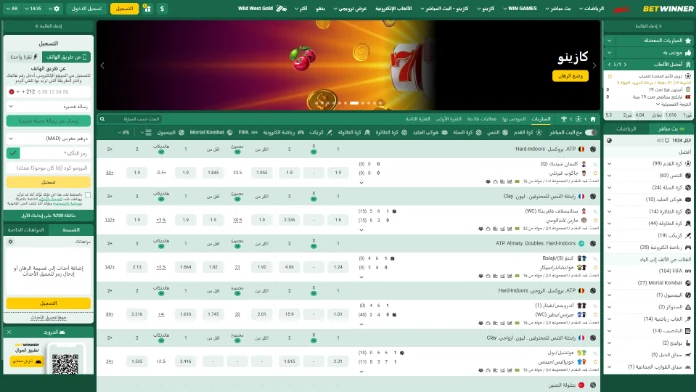The width and height of the screenshot is (696, 392).
Task: Click the green promo code checkmark box
Action: pos(13,153)
